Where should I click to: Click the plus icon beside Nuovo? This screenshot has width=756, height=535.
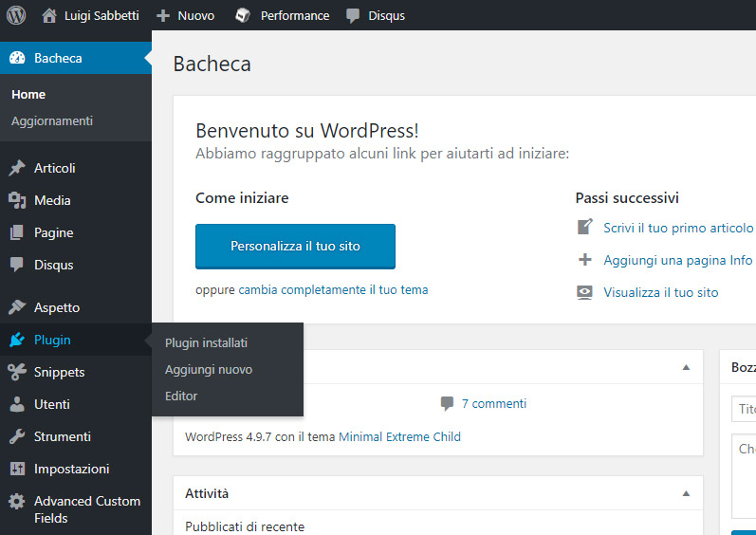pos(163,15)
